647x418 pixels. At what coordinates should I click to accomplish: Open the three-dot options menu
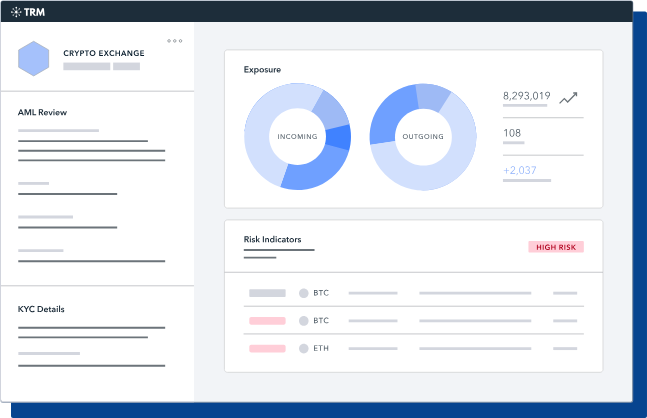tap(175, 41)
